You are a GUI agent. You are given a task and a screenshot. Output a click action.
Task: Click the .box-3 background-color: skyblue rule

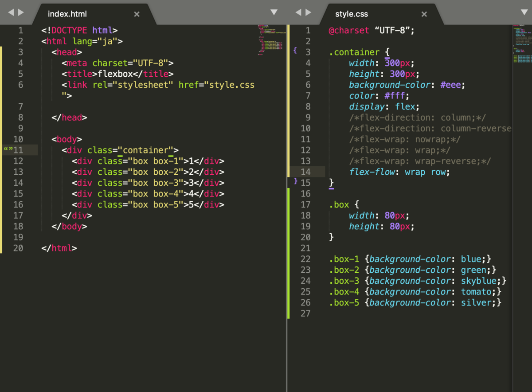point(418,281)
